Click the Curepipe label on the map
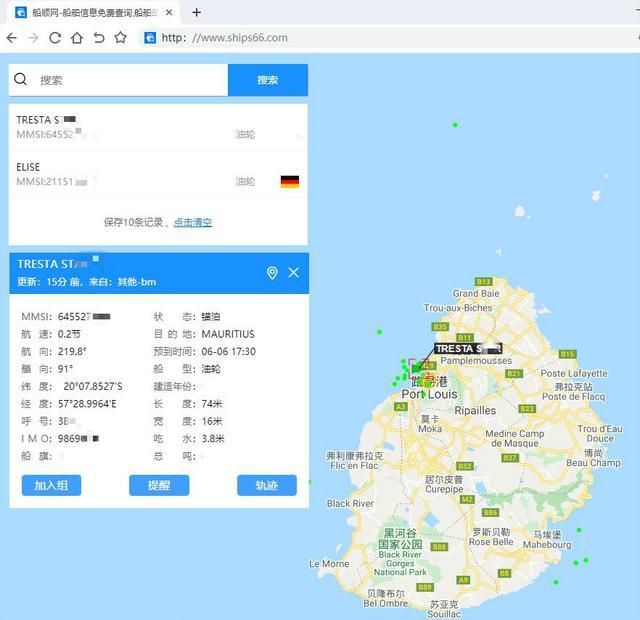The height and width of the screenshot is (620, 640). 444,489
